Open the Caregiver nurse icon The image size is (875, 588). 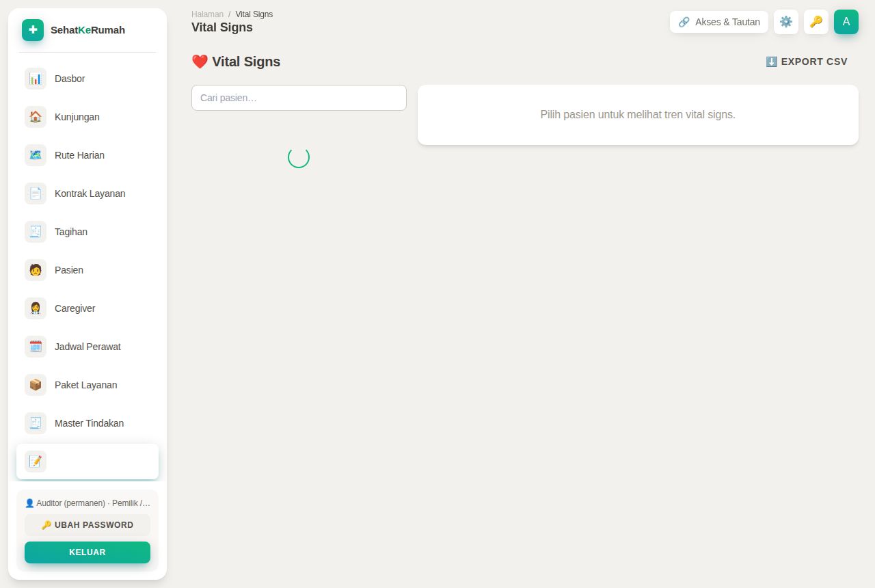(36, 308)
